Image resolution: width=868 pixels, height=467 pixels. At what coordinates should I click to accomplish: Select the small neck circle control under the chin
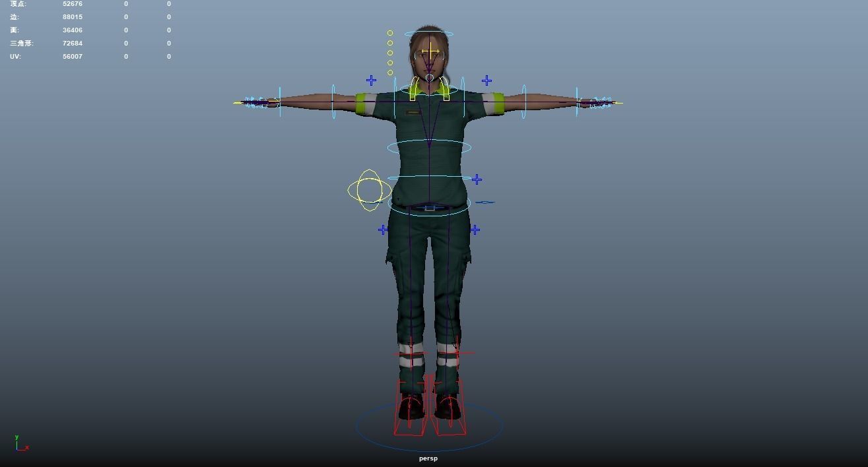pyautogui.click(x=430, y=78)
